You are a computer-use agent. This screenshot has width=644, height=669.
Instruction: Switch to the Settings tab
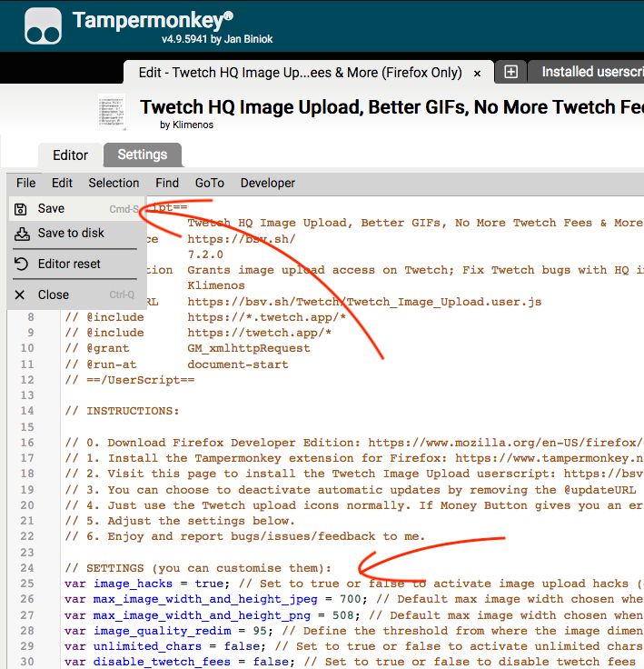coord(143,155)
